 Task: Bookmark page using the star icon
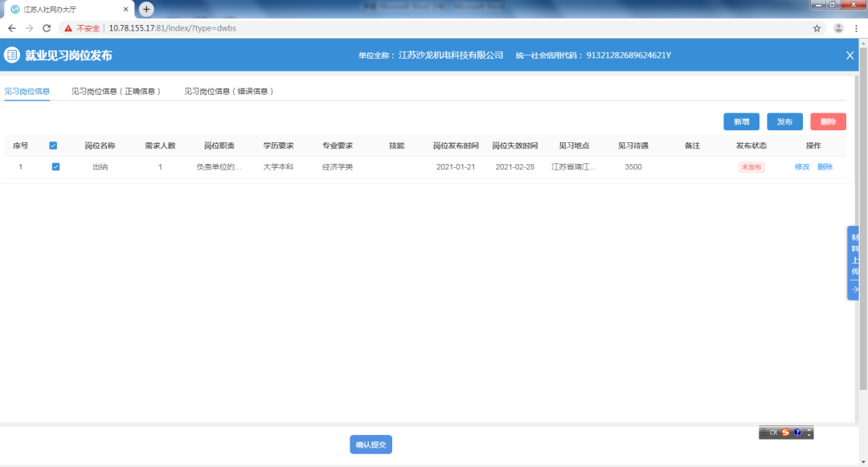[817, 28]
